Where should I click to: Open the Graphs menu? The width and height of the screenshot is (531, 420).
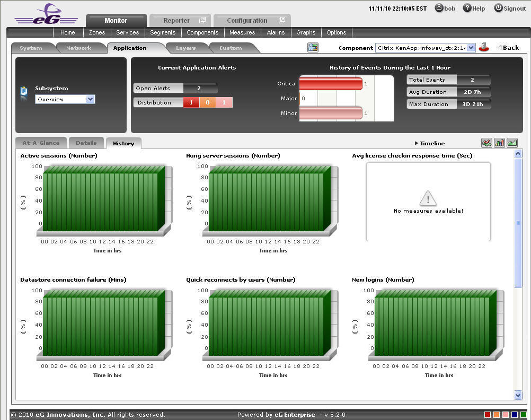[x=306, y=32]
